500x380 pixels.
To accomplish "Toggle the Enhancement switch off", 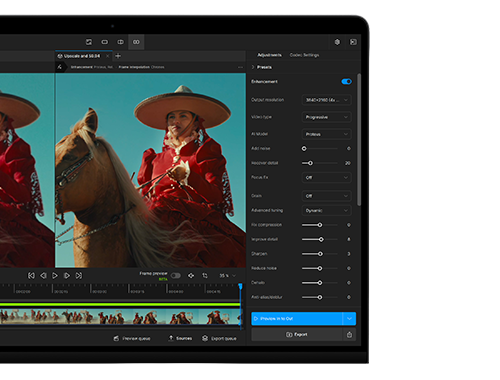I will tap(346, 82).
